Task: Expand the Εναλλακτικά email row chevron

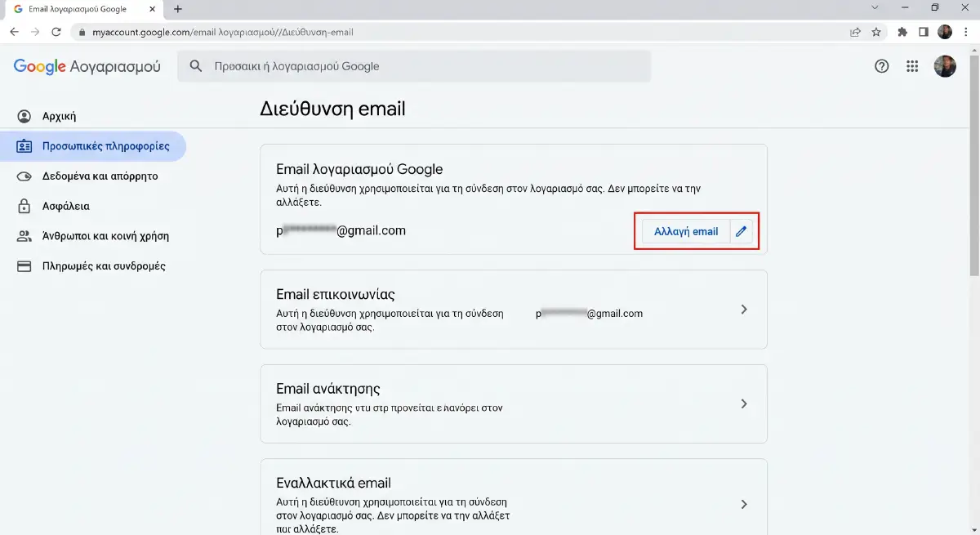Action: pyautogui.click(x=743, y=505)
